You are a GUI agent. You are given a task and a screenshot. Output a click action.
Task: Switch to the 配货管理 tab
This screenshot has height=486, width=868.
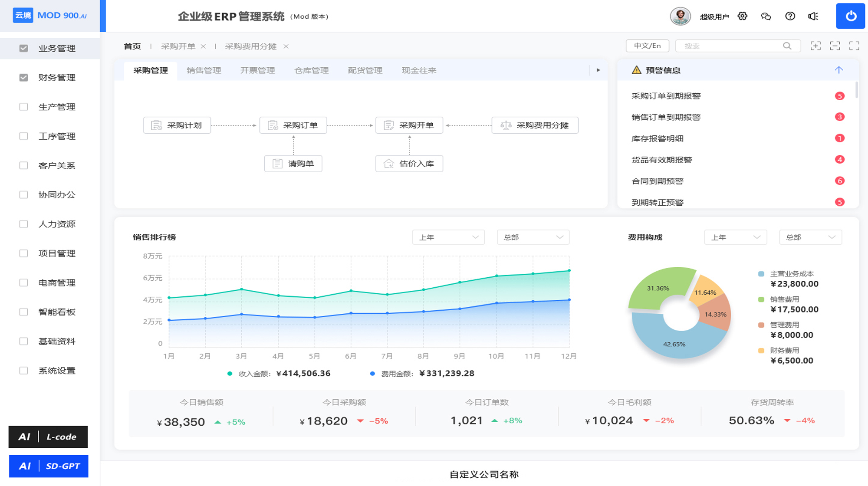[x=365, y=70]
